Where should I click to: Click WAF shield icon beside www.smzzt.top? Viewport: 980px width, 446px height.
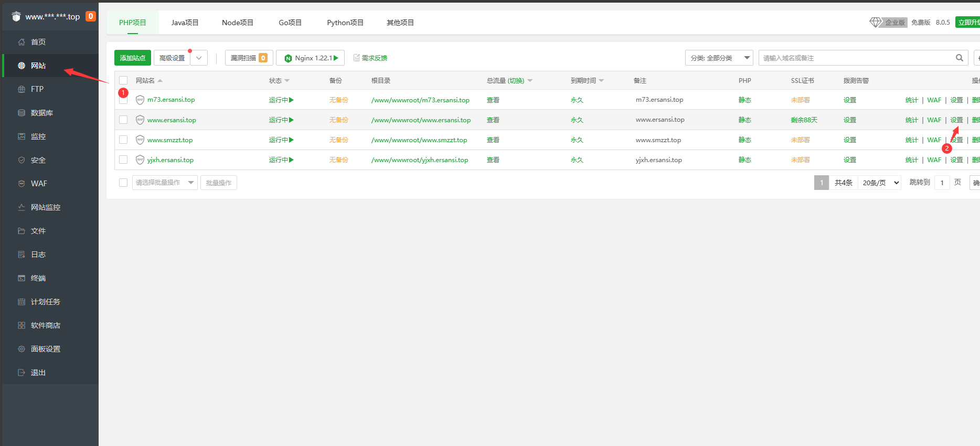(140, 140)
